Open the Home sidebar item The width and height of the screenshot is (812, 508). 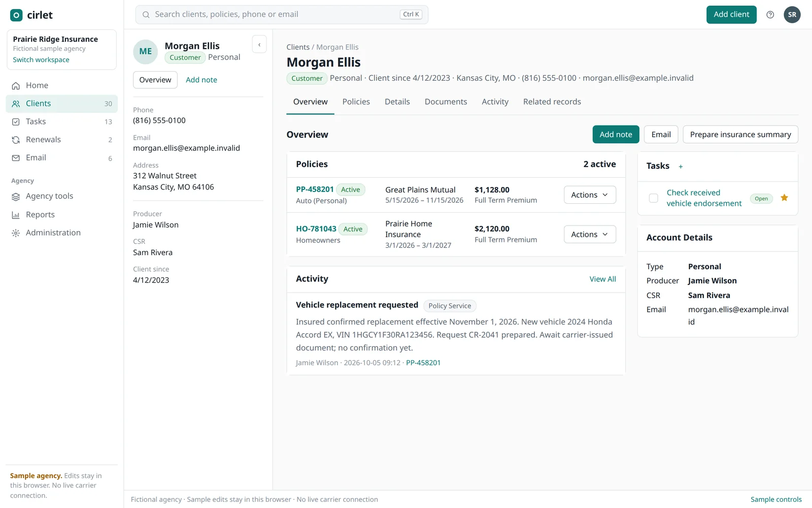click(x=61, y=85)
